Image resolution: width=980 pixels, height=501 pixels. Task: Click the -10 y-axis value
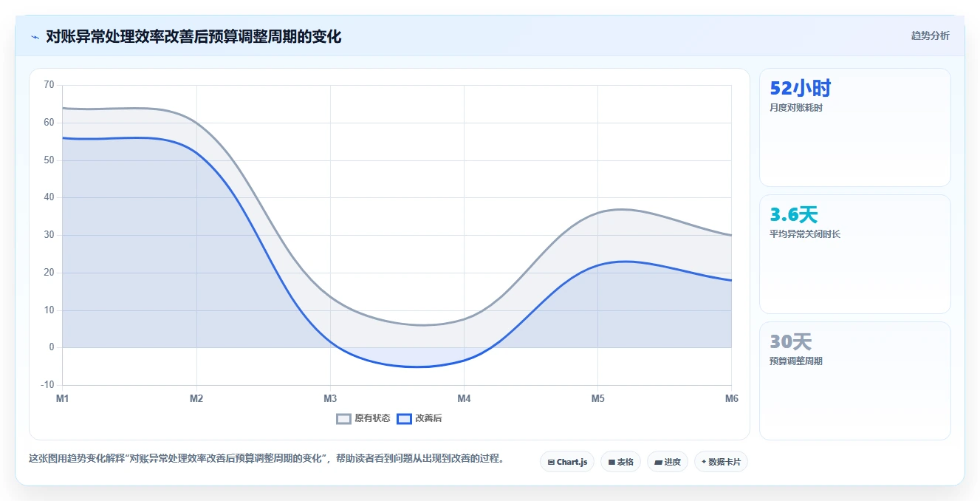[x=47, y=385]
